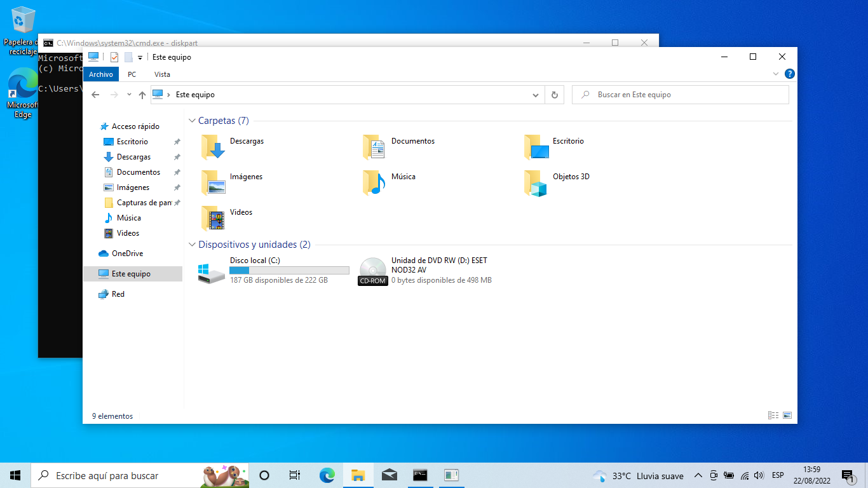This screenshot has width=868, height=488.
Task: Open the Descargas folder icon
Action: pos(213,146)
